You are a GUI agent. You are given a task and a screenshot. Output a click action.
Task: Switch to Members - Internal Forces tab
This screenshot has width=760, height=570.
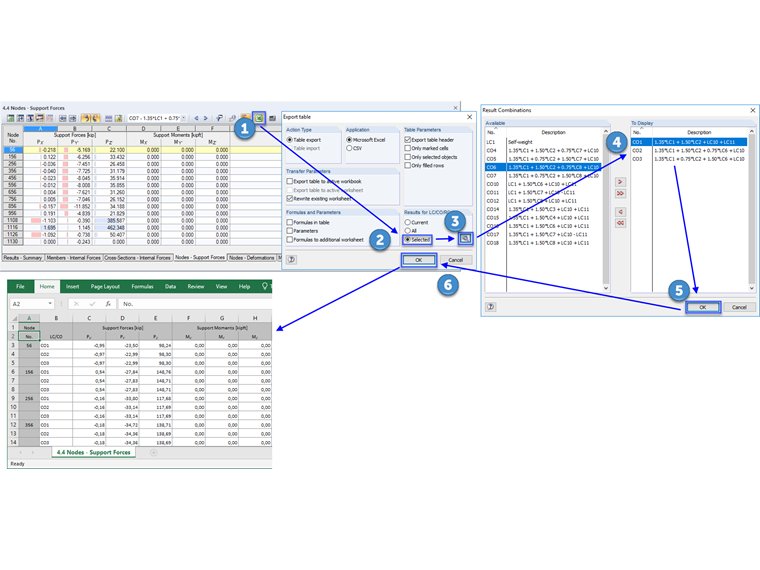[74, 258]
